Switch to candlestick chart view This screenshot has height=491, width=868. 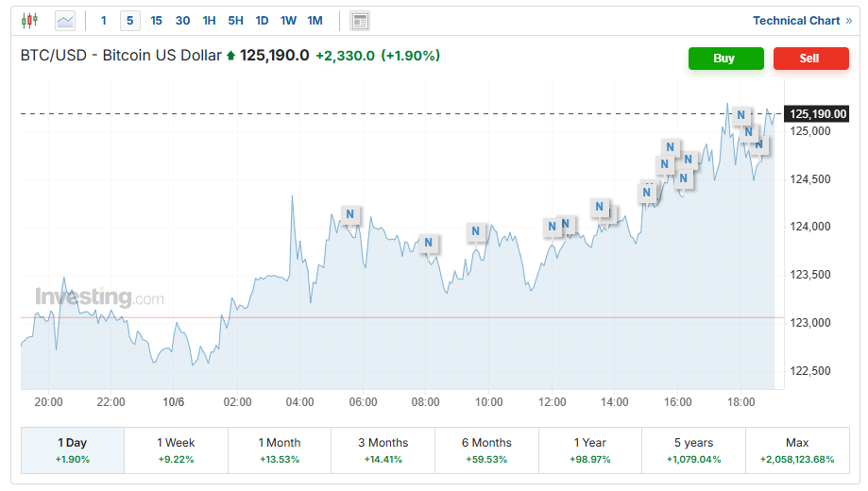[29, 20]
